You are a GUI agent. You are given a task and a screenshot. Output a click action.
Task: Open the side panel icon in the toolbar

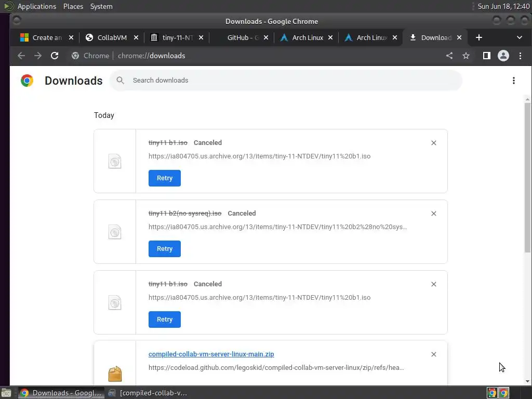point(486,56)
